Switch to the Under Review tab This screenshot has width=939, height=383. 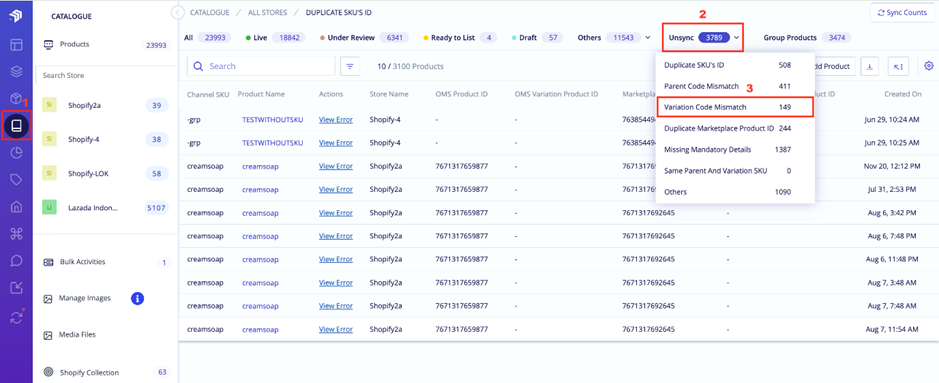click(x=364, y=38)
